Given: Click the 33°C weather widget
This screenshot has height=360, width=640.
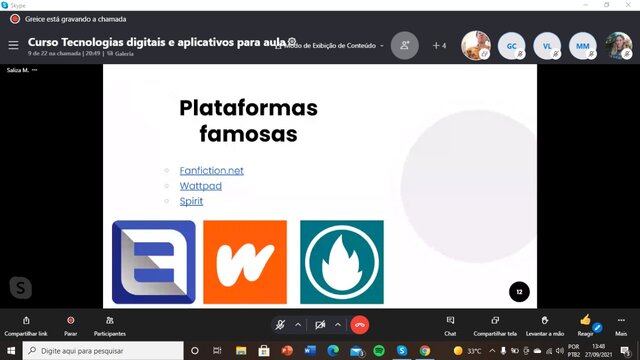Looking at the screenshot, I should [x=467, y=351].
